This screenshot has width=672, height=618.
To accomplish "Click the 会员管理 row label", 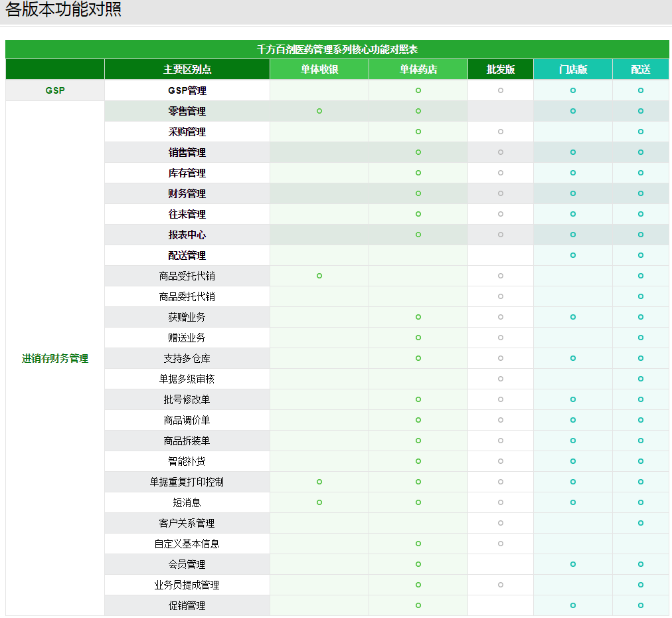I will coord(187,564).
